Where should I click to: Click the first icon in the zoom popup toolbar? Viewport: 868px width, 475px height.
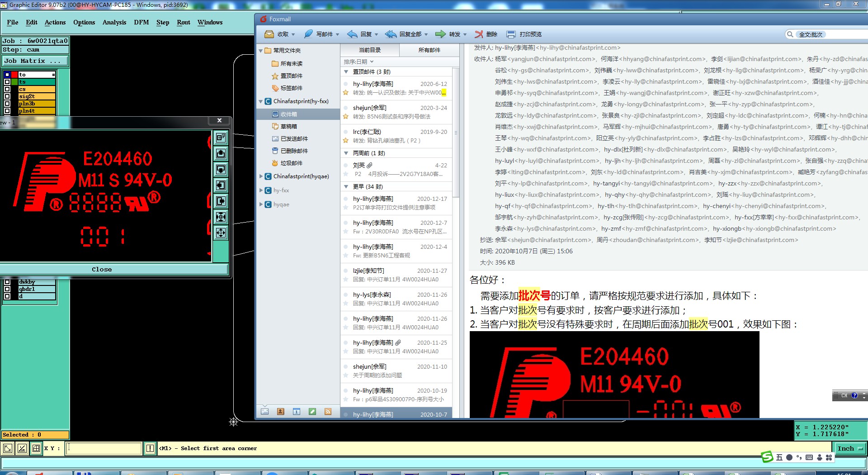pos(221,138)
